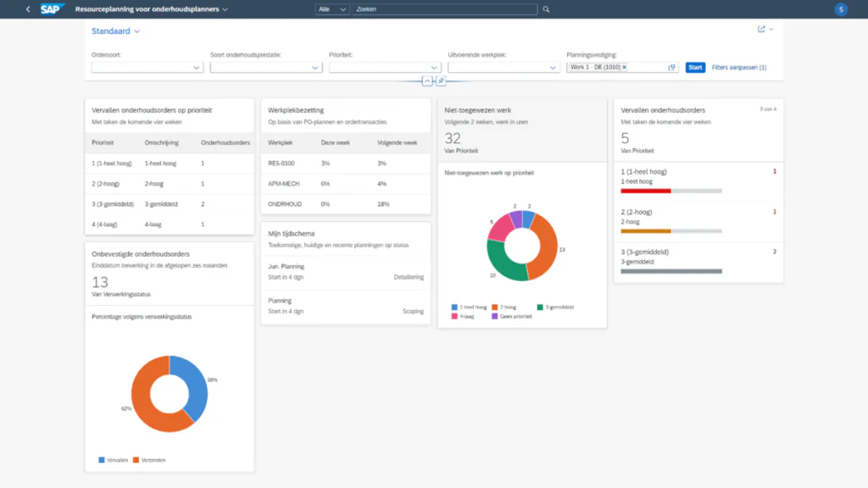
Task: Go back using the header arrow
Action: click(x=28, y=8)
